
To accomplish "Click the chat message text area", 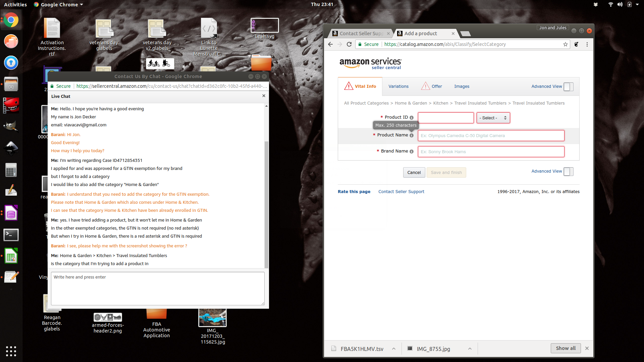I will 158,289.
